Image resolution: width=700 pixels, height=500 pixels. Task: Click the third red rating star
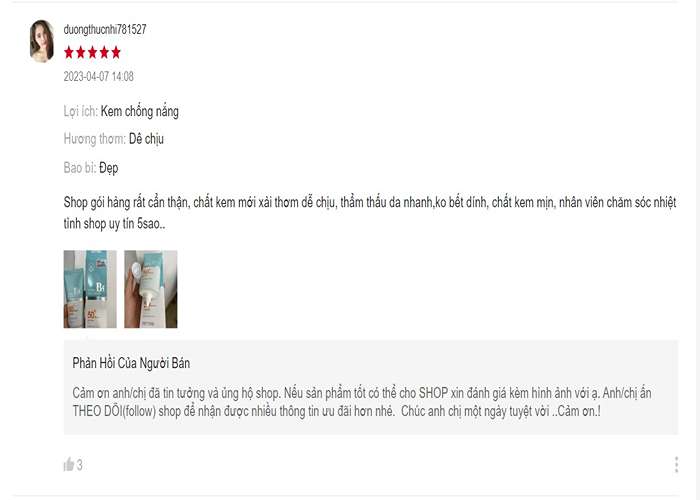[92, 53]
